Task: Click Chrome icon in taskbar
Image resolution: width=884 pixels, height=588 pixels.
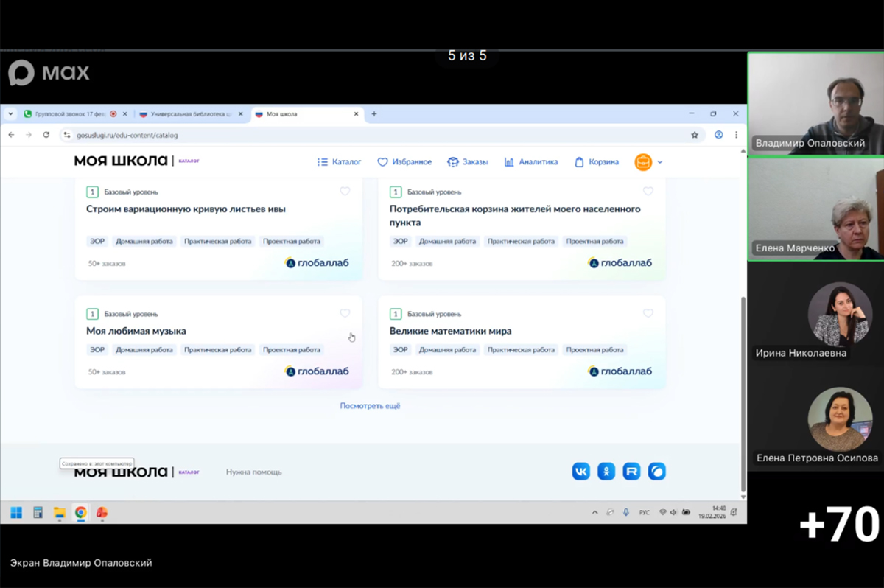Action: click(x=81, y=513)
